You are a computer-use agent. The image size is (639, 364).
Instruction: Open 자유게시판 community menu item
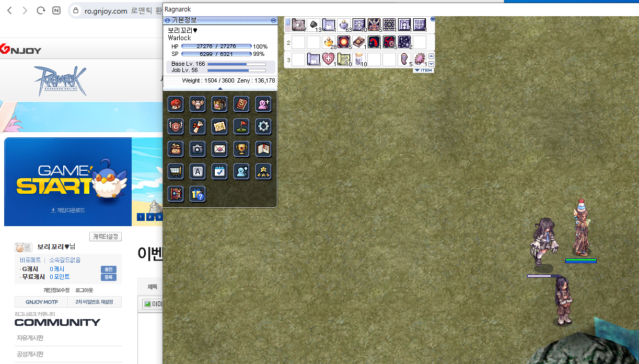coord(30,338)
